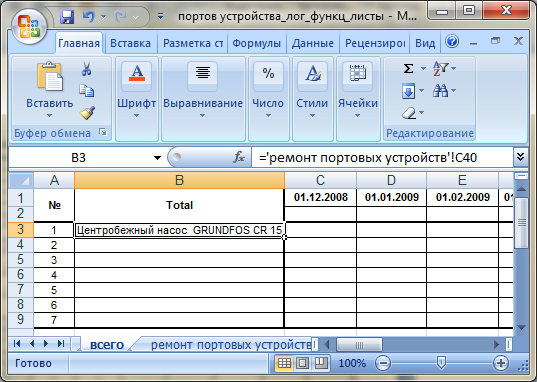Zoom in with the plus button
This screenshot has width=537, height=382.
click(x=501, y=363)
